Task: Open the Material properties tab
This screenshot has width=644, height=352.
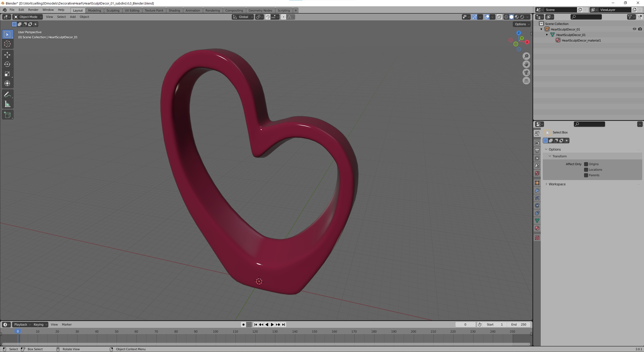Action: [537, 228]
